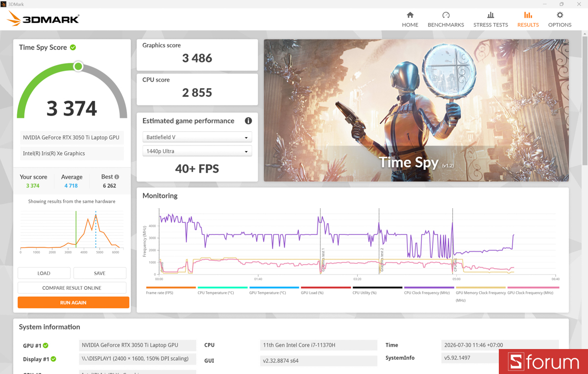The image size is (588, 374).
Task: Click the score gauge knob
Action: 78,66
